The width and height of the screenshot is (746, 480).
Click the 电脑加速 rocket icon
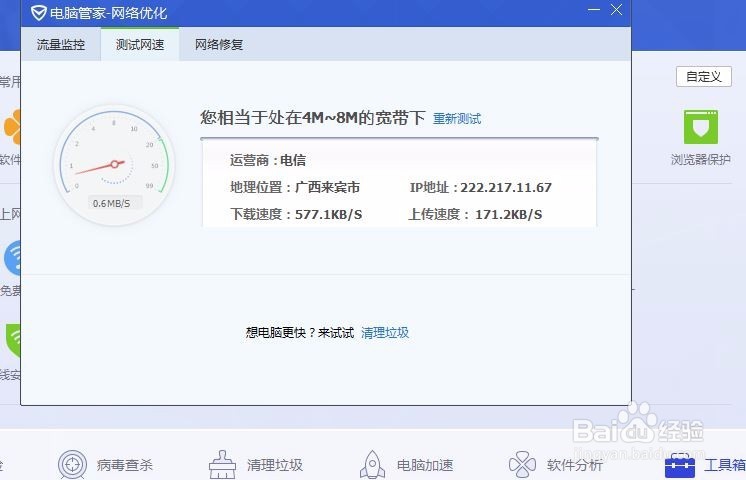pos(373,465)
